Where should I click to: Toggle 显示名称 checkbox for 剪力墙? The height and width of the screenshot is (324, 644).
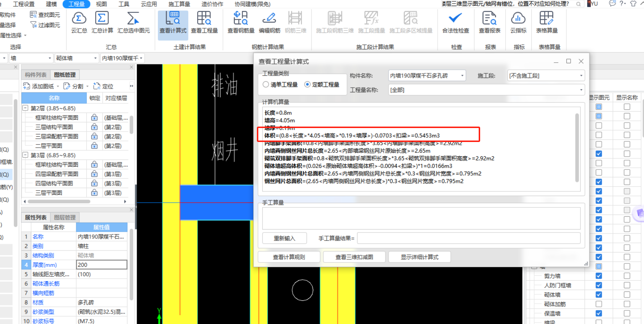627,276
